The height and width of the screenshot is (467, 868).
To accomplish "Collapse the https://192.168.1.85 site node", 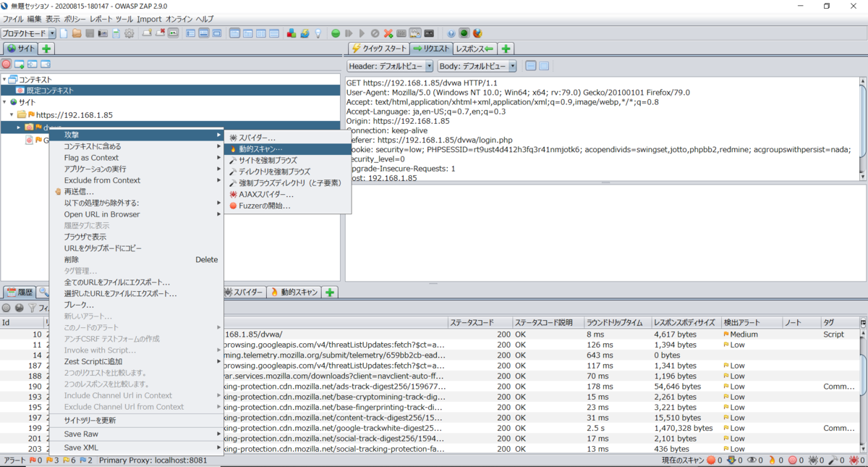I will coord(12,115).
